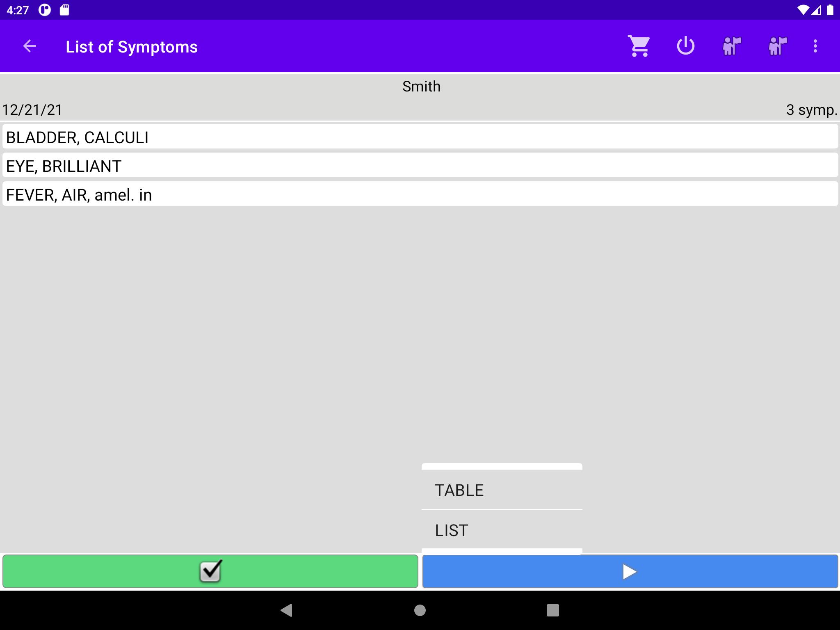This screenshot has width=840, height=630.
Task: Choose TABLE from the popup menu
Action: coord(502,490)
